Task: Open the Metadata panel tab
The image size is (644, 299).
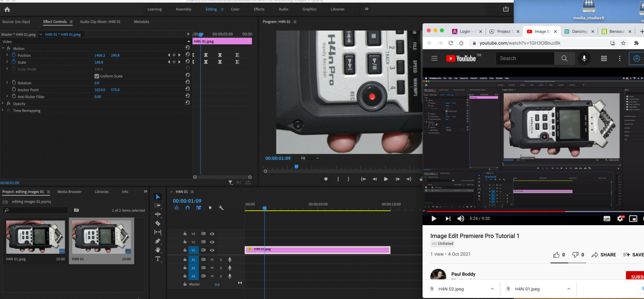Action: 141,22
